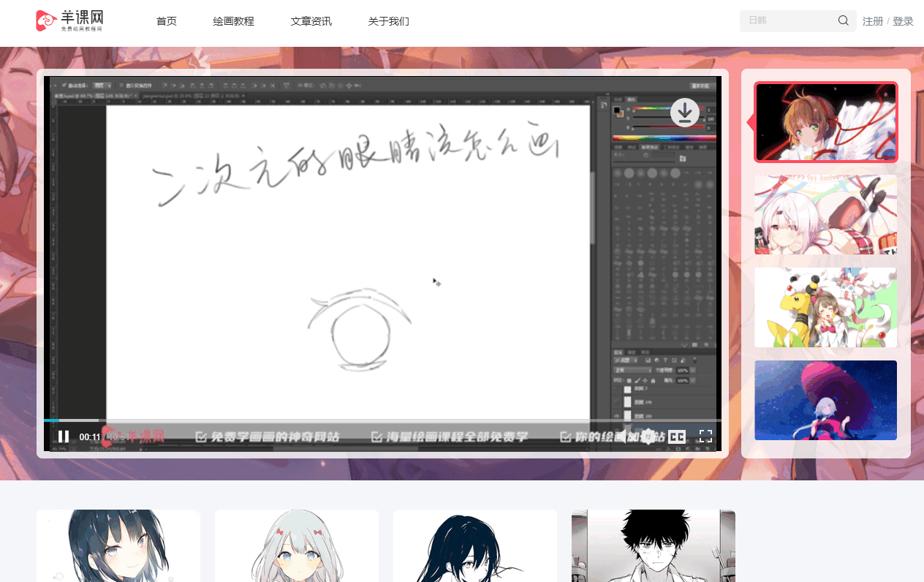Open the starry night umbrella thumbnail

(825, 400)
